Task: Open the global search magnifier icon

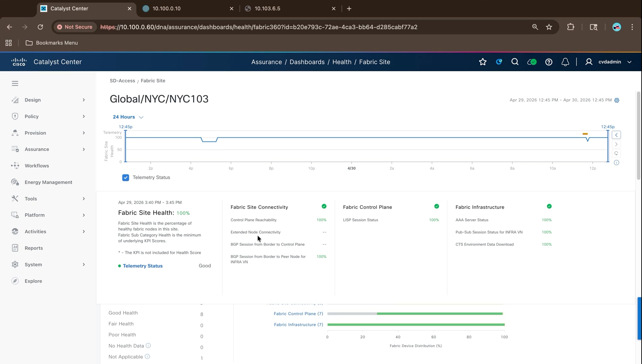Action: pyautogui.click(x=515, y=62)
